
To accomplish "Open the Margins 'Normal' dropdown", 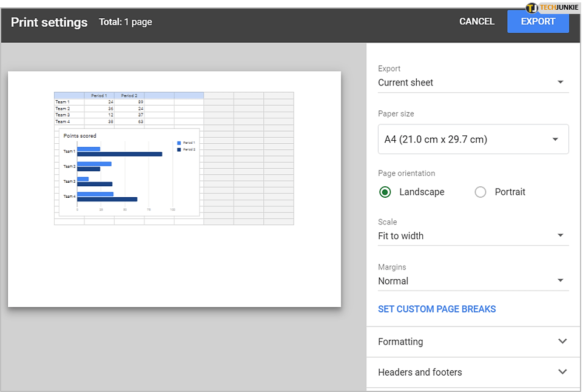I will (473, 281).
